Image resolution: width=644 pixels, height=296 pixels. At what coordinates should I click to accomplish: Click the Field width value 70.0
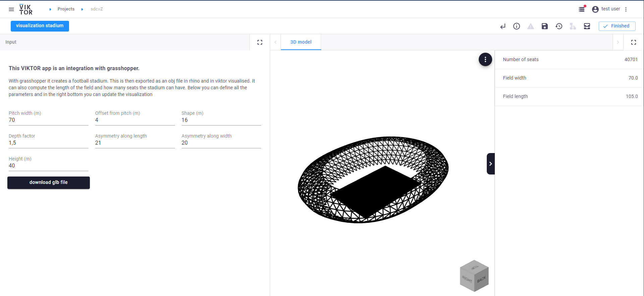(633, 78)
